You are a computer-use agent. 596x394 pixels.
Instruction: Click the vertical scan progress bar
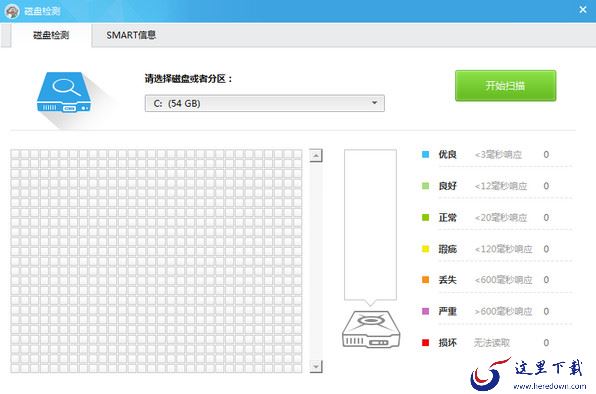pos(370,225)
